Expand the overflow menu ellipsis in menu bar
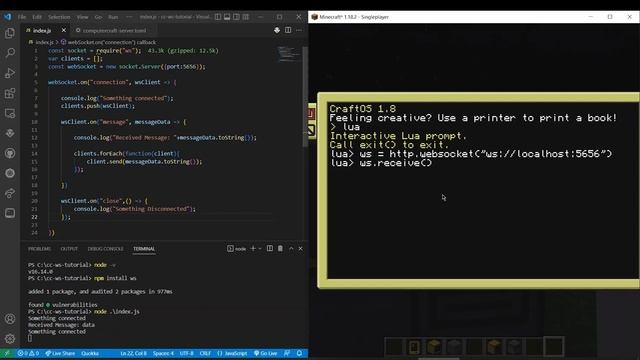640x360 pixels. pyautogui.click(x=129, y=17)
